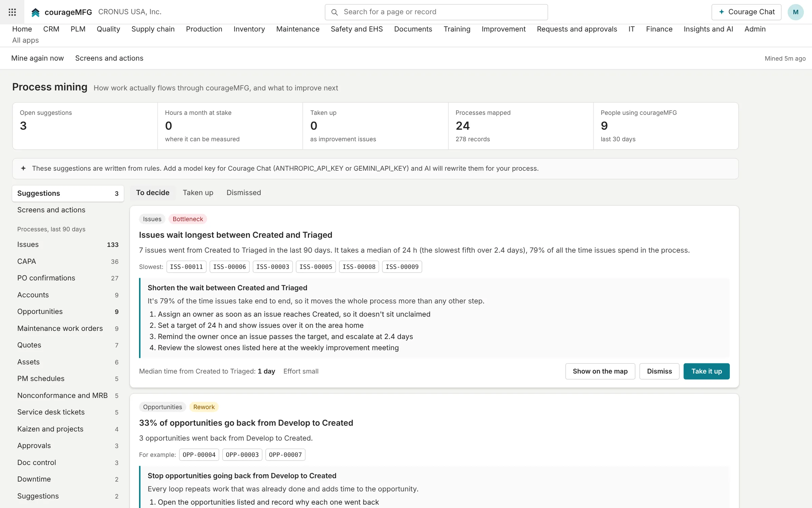Open the Supply chain menu

(153, 29)
